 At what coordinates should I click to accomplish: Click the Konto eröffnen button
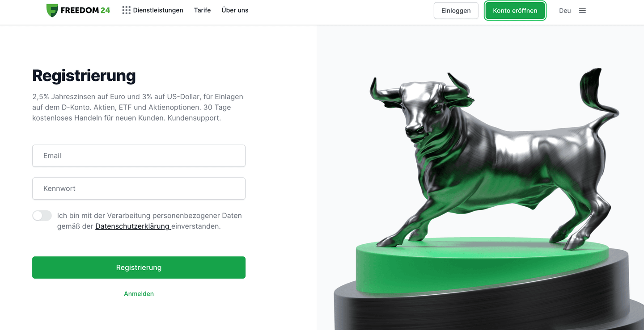(515, 11)
